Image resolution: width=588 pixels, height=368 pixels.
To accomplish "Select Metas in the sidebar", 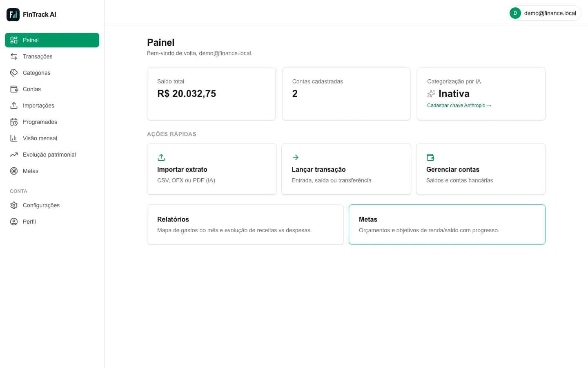I will point(52,171).
